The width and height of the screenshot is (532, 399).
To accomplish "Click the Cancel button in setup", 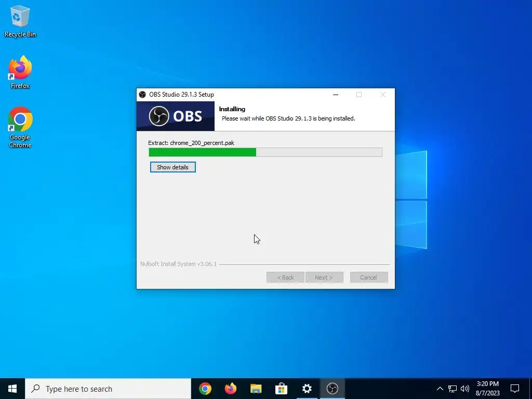I will (369, 277).
